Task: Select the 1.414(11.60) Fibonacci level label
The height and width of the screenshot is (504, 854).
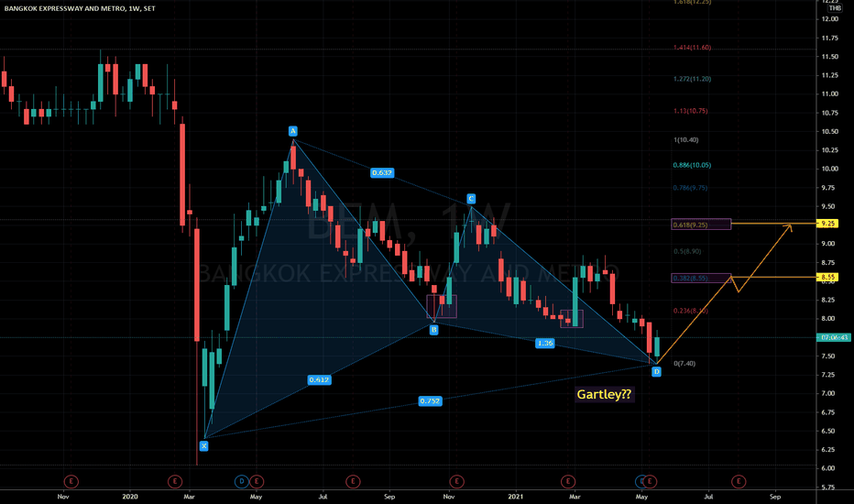Action: [692, 48]
